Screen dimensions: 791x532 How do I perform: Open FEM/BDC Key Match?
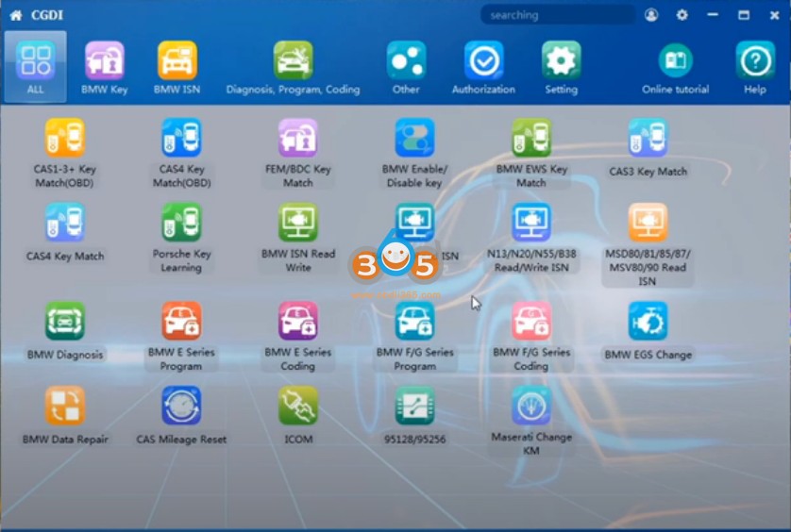click(x=297, y=154)
